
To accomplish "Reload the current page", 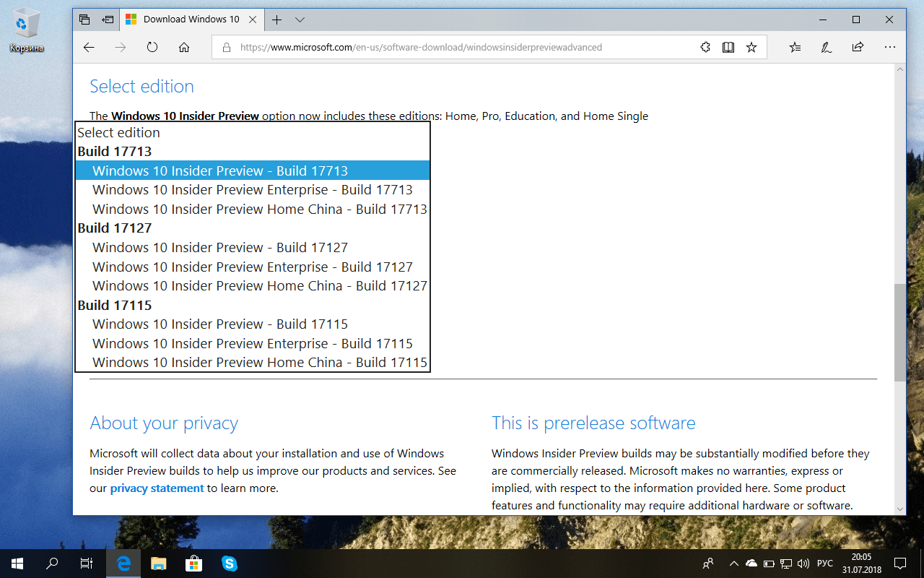I will tap(152, 46).
